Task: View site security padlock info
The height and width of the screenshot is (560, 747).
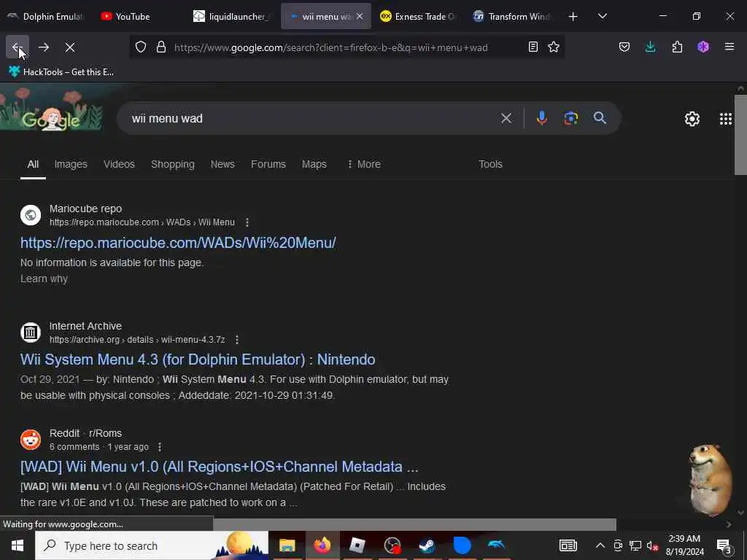Action: [161, 47]
